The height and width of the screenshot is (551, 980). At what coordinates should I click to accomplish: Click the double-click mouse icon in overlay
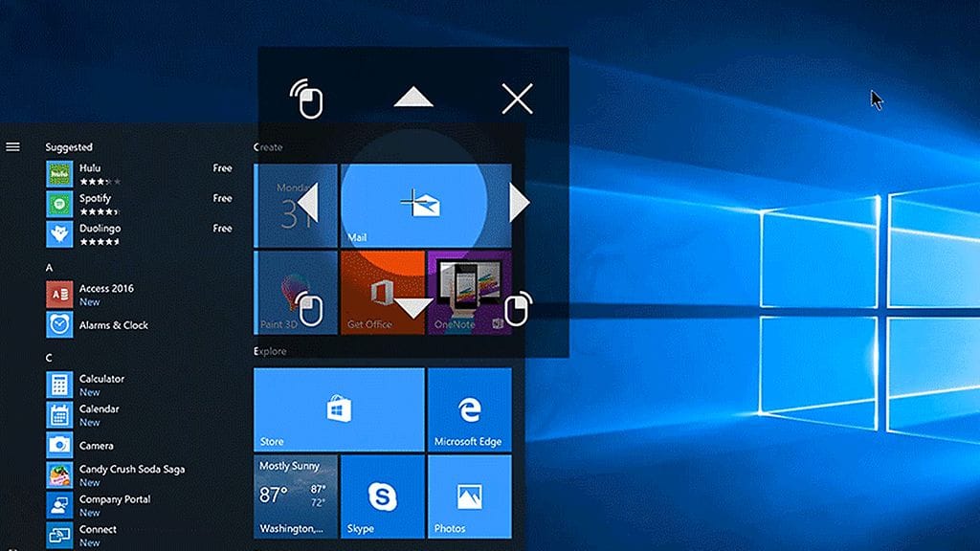307,99
